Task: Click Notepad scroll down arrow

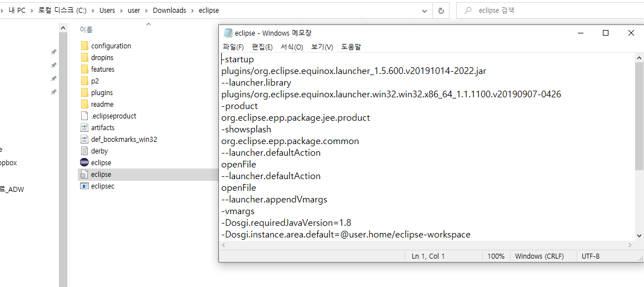Action: (x=640, y=236)
